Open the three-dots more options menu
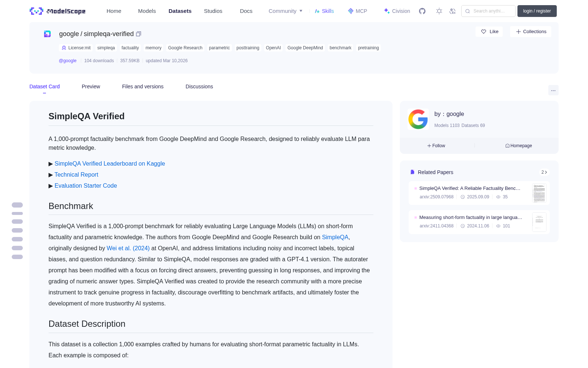This screenshot has height=368, width=588. click(x=553, y=90)
